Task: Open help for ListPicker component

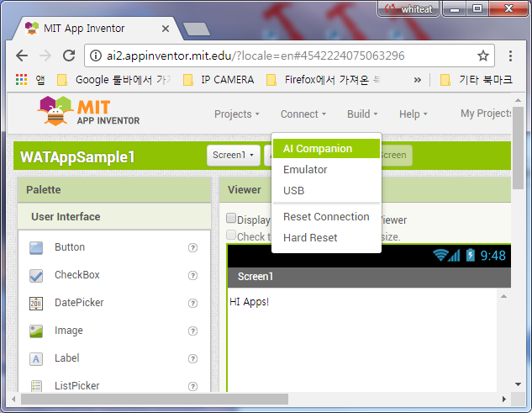Action: pyautogui.click(x=192, y=387)
